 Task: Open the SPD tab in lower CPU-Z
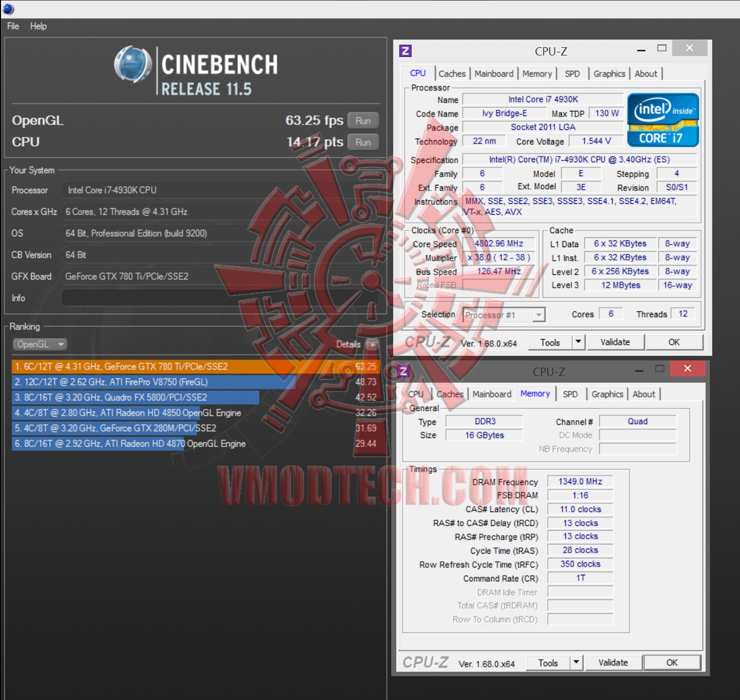pyautogui.click(x=570, y=394)
